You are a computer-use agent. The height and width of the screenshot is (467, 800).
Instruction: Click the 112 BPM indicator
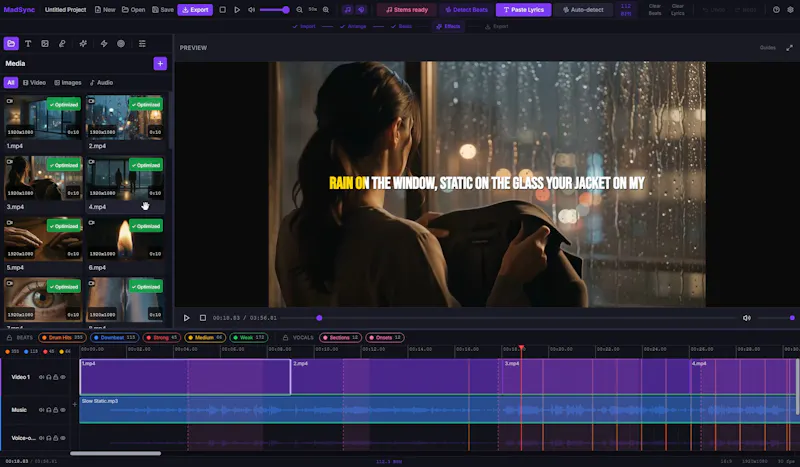[626, 10]
